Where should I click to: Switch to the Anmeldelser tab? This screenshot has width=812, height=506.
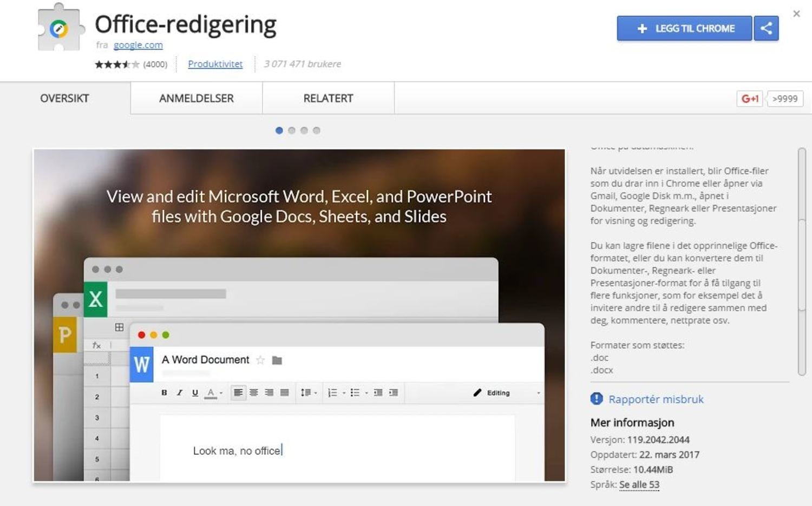(x=197, y=98)
